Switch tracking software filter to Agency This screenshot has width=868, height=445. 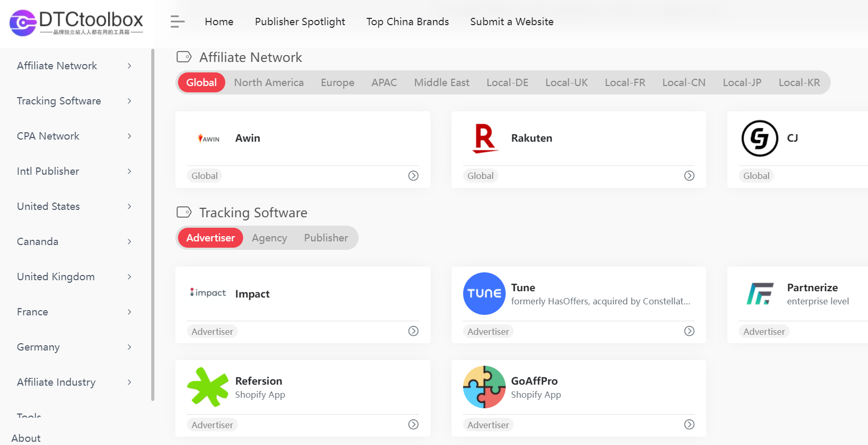click(x=269, y=238)
